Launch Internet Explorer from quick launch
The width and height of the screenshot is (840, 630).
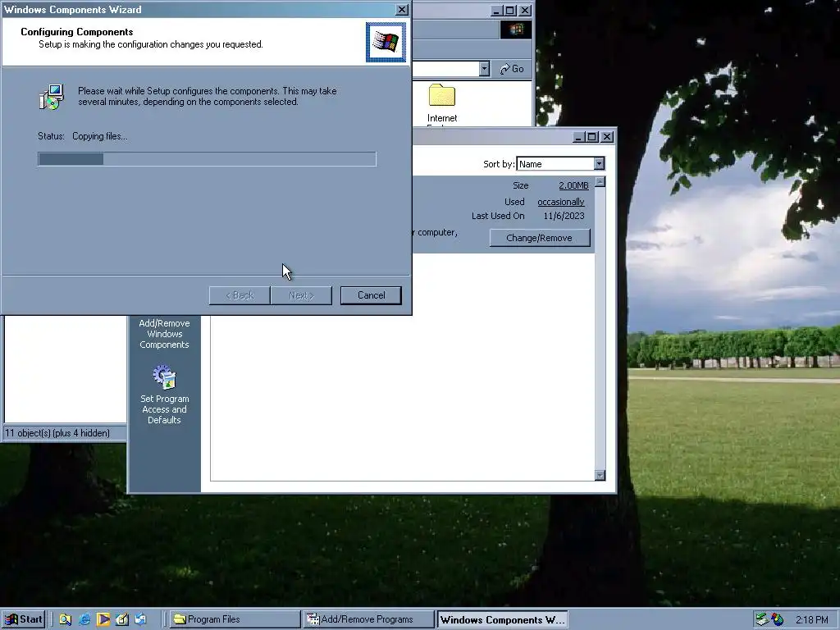click(84, 619)
